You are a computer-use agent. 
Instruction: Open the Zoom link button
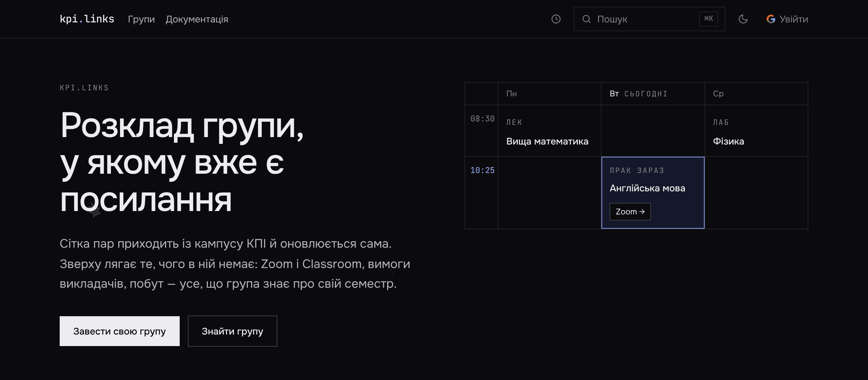(x=630, y=212)
